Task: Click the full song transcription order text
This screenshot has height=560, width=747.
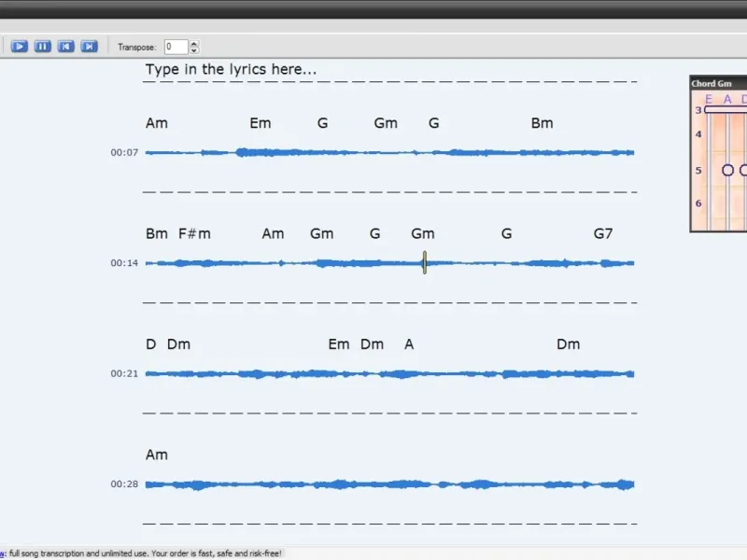Action: click(x=145, y=553)
